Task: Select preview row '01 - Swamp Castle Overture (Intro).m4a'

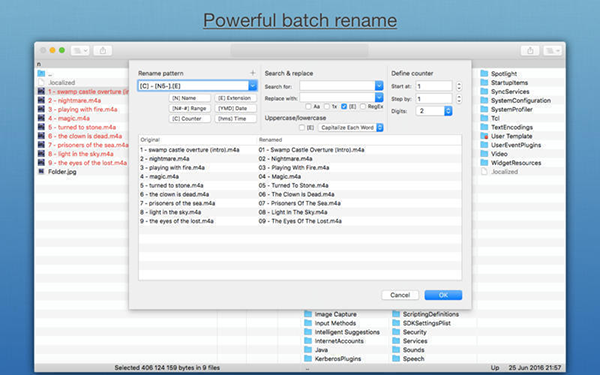Action: pyautogui.click(x=300, y=150)
